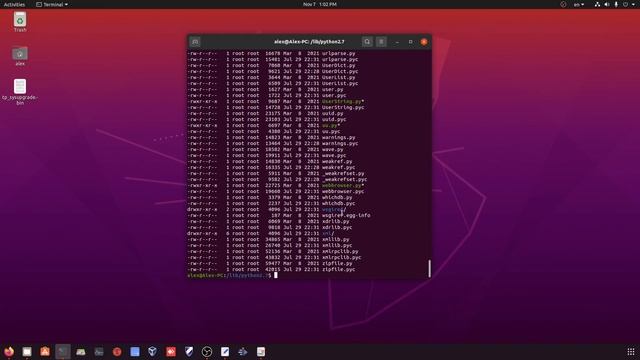Click the warnings.py filename
This screenshot has height=360, width=640.
pos(338,138)
